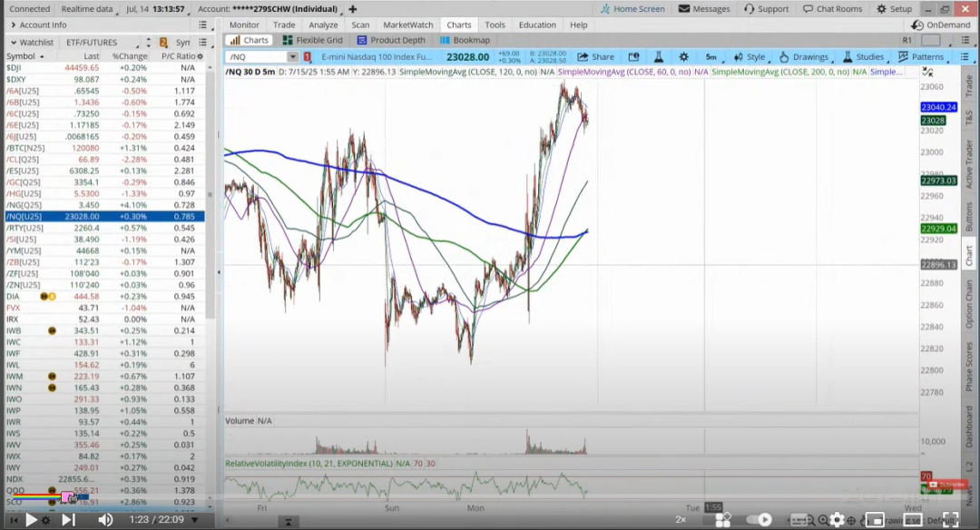Screen dimensions: 980x530
Task: Click the Chat Rooms button
Action: (x=832, y=9)
